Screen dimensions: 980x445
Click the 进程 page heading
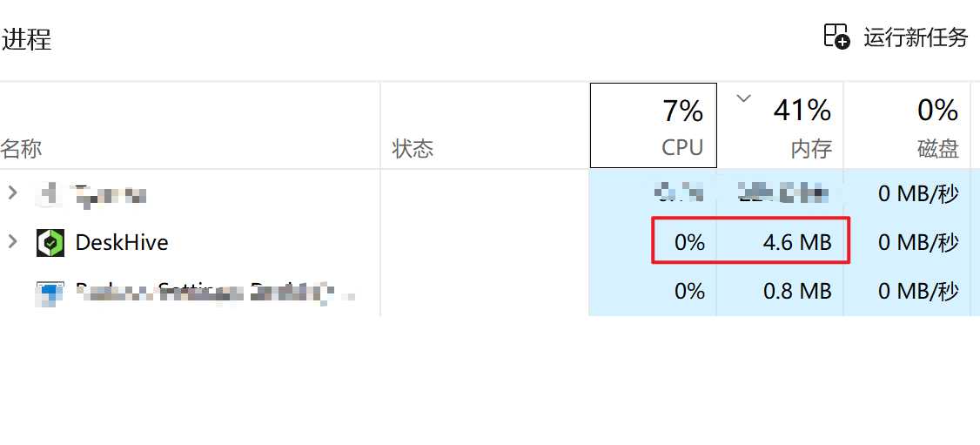point(27,40)
